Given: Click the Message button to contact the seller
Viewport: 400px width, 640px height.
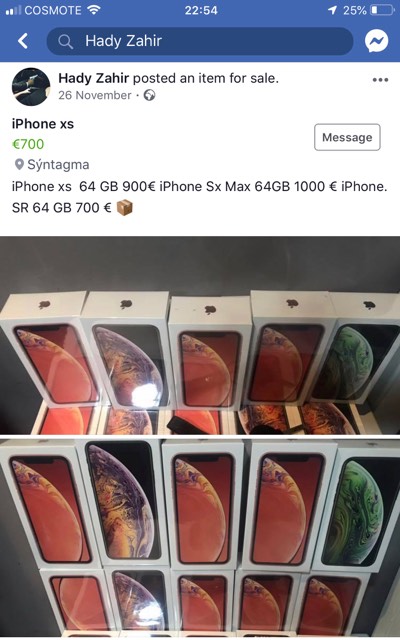Looking at the screenshot, I should coord(347,137).
